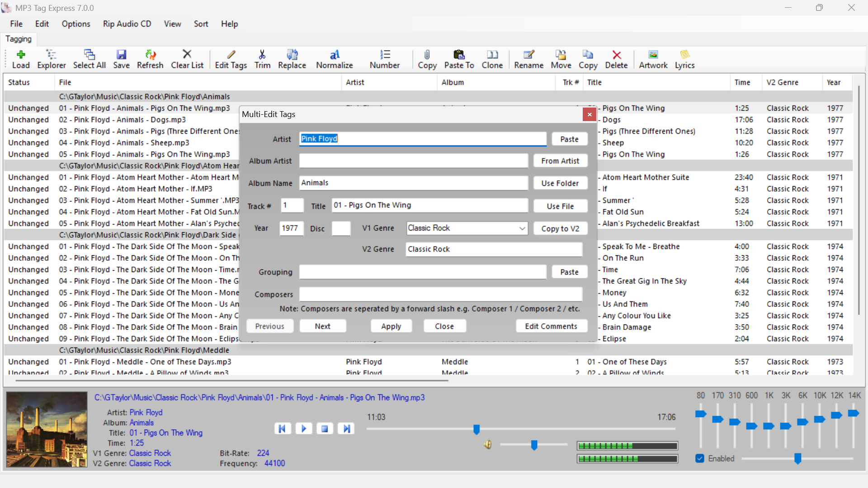Expand the V1 Genre dropdown

522,228
